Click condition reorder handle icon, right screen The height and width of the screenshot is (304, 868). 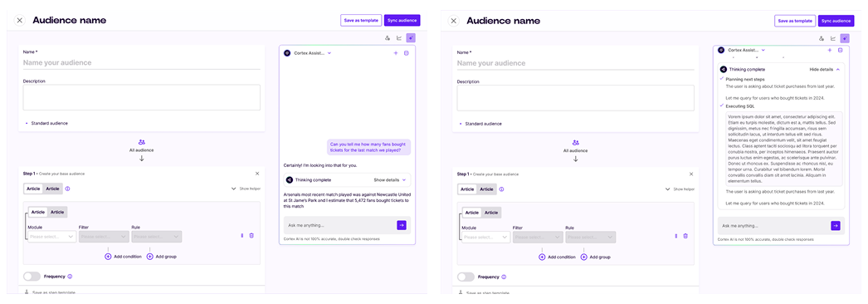[676, 236]
